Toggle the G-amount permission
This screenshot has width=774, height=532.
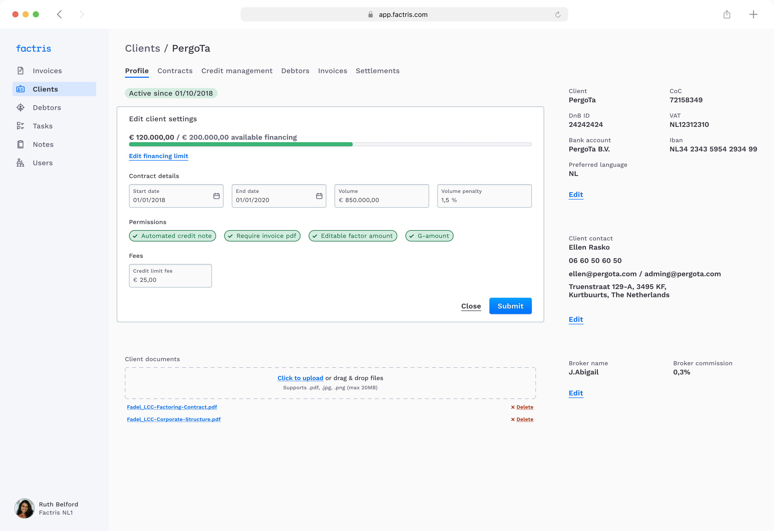(x=429, y=236)
